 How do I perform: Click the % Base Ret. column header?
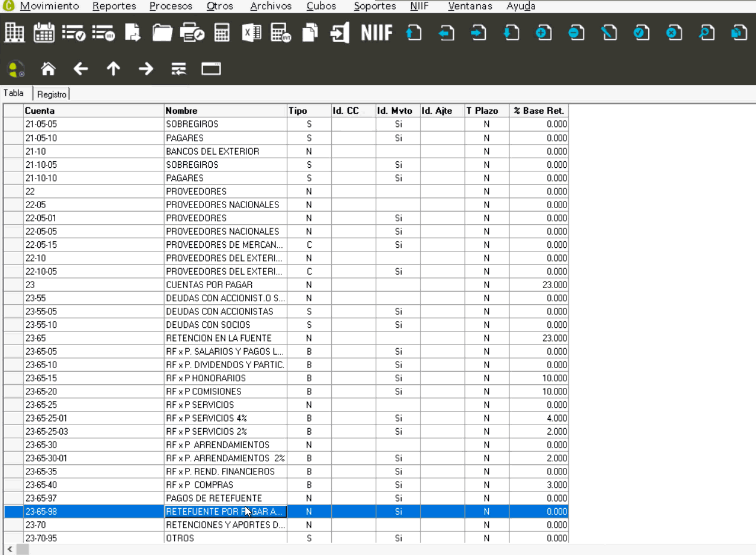(x=538, y=111)
